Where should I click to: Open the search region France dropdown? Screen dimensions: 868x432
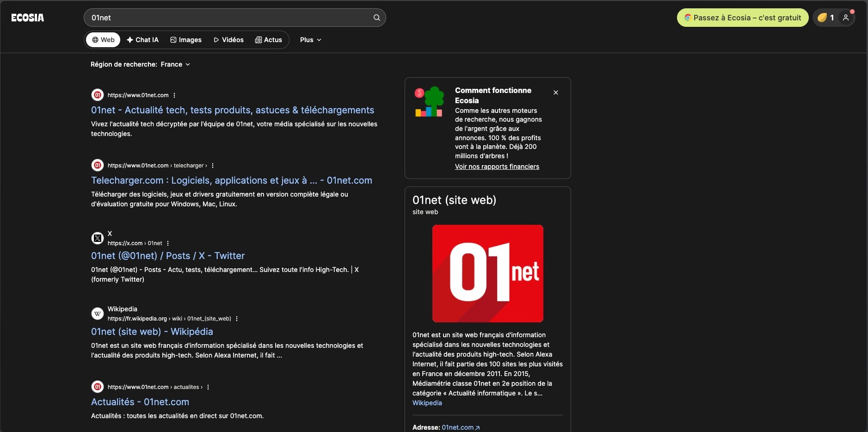click(175, 64)
